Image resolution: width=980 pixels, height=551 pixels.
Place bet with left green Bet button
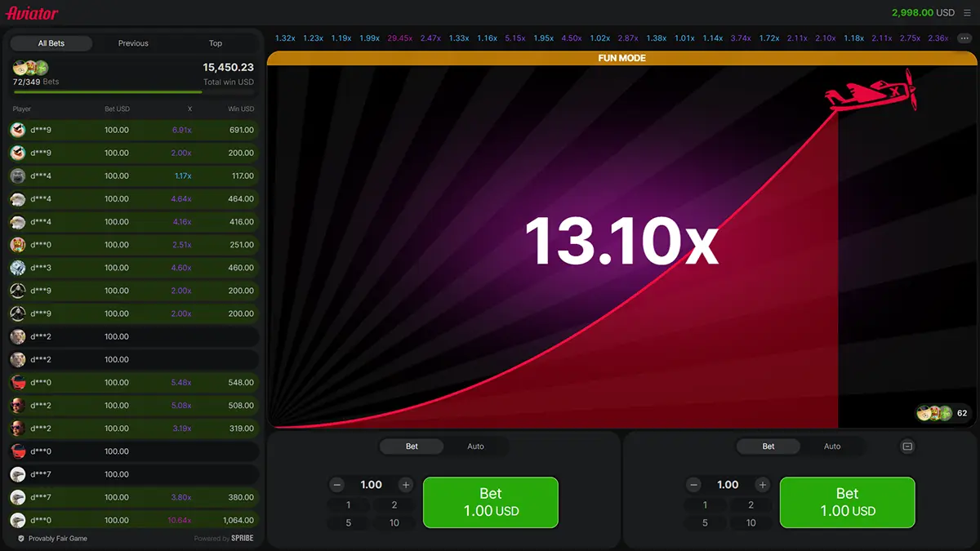(491, 502)
